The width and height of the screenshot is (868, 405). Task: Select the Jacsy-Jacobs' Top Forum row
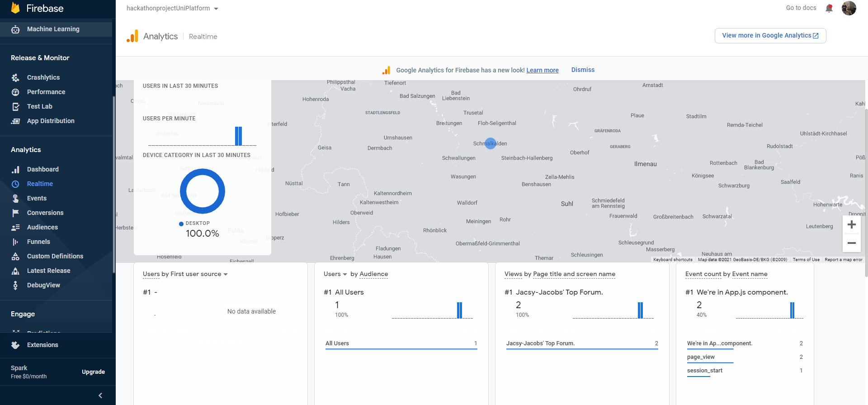[582, 343]
